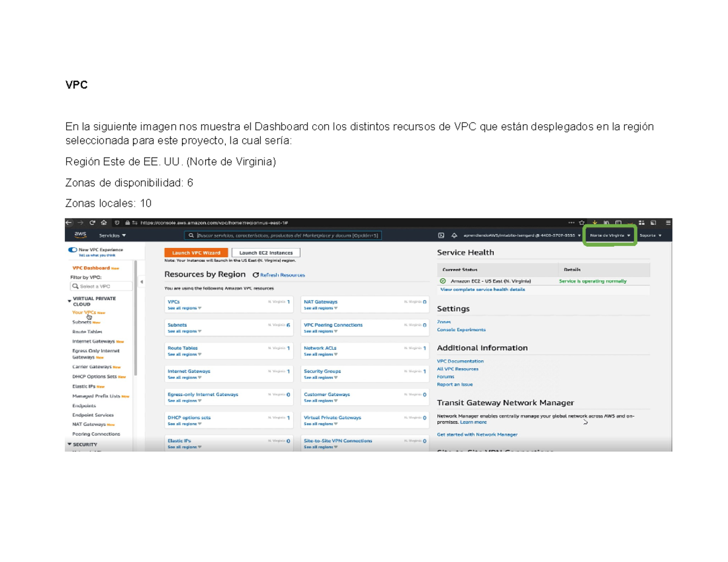Expand See all regions under Network ACLs
Image resolution: width=728 pixels, height=562 pixels.
321,354
